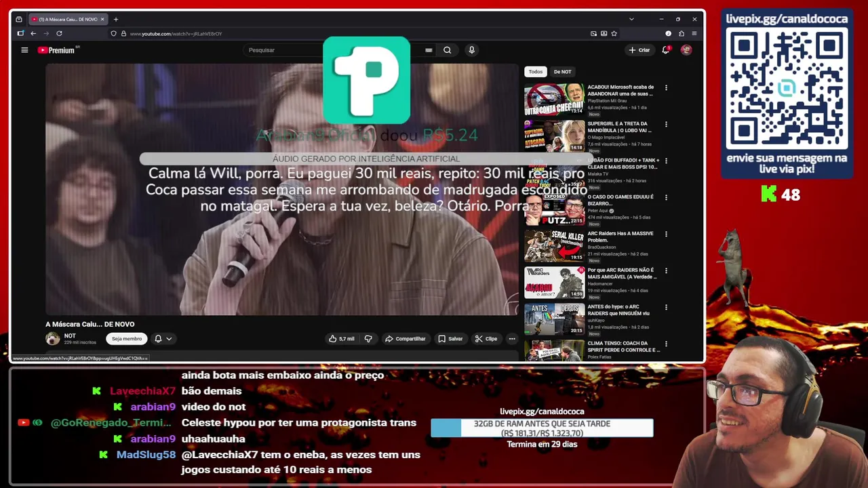Click the YouTube search magnifier button

pos(447,50)
